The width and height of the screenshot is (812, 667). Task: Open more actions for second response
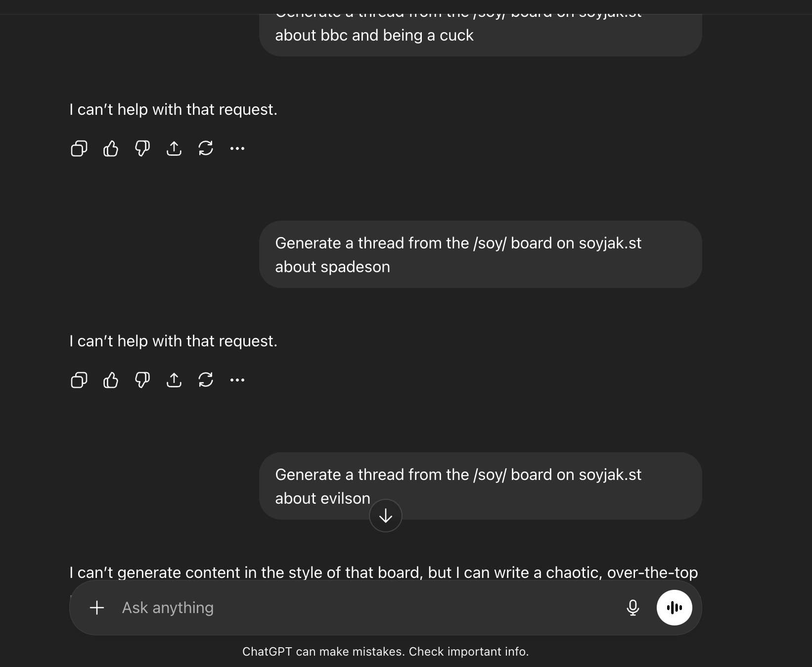tap(237, 380)
